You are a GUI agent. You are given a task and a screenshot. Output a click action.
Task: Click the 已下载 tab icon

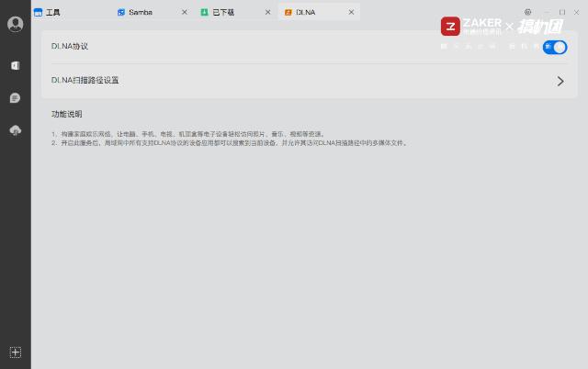pos(204,12)
